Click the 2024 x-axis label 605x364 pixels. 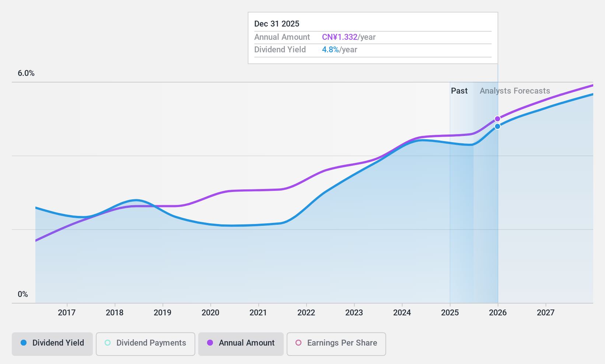(402, 313)
